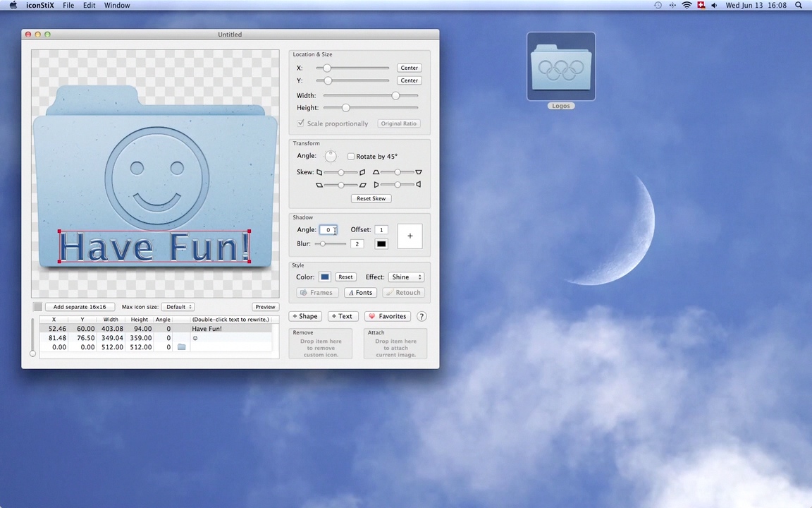Click the Logos folder on the desktop
The height and width of the screenshot is (508, 812).
[x=560, y=68]
